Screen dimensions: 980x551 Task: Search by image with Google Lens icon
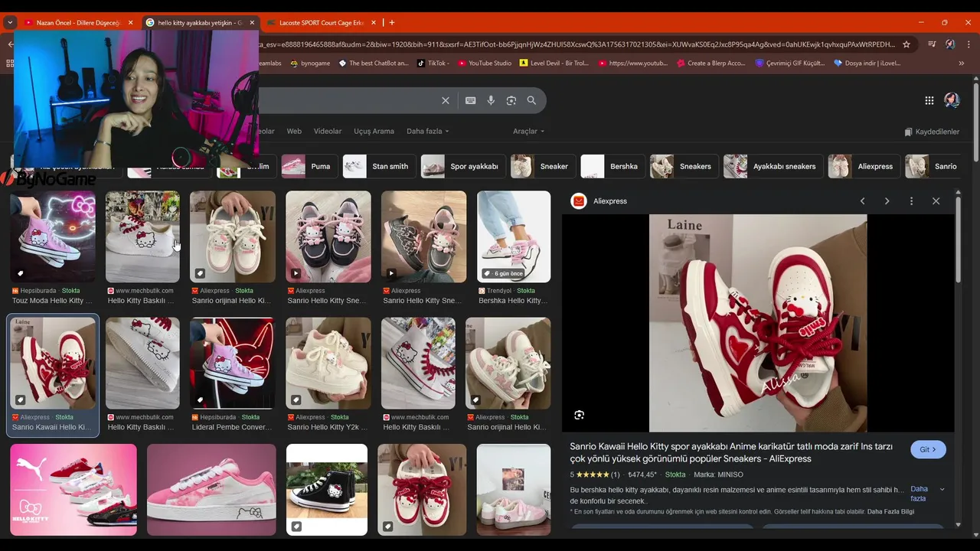click(511, 100)
